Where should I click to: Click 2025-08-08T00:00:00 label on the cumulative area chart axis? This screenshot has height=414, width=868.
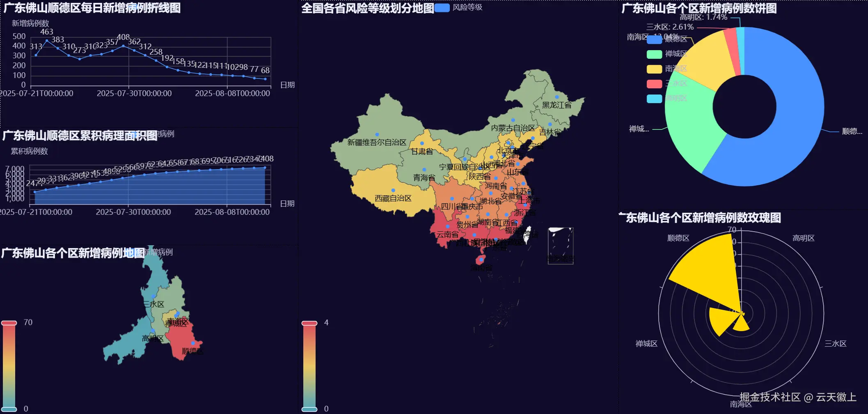click(232, 212)
